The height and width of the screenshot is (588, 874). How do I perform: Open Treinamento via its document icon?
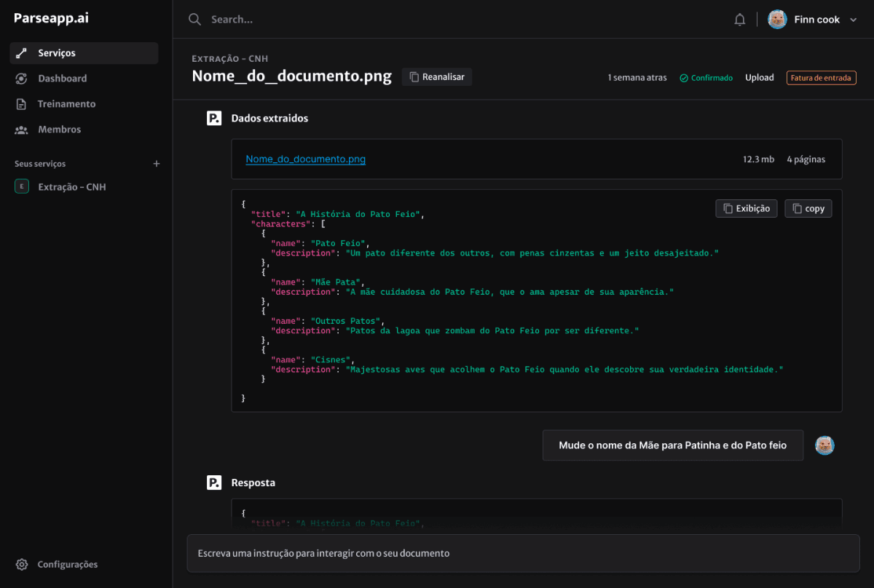(x=23, y=103)
